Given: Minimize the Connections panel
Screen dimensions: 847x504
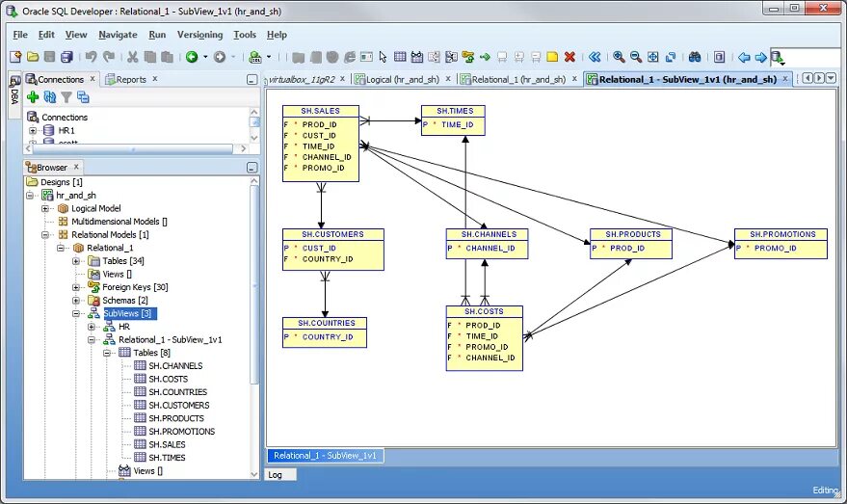Looking at the screenshot, I should tap(251, 80).
